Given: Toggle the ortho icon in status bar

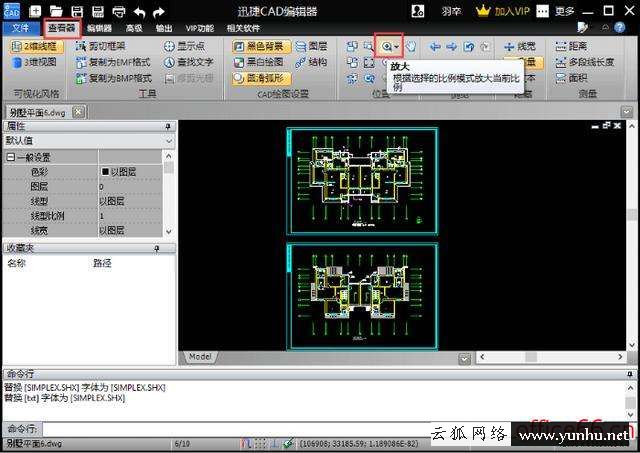Looking at the screenshot, I should pyautogui.click(x=275, y=444).
